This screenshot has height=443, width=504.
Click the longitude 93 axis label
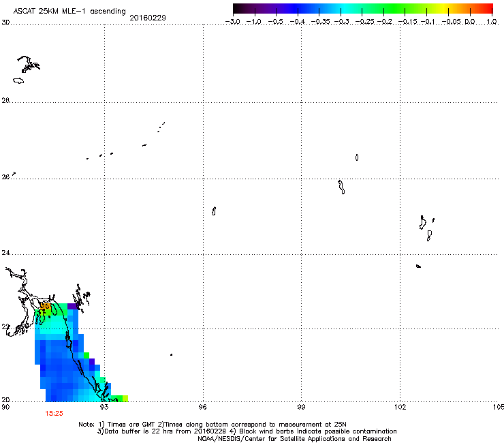(104, 407)
